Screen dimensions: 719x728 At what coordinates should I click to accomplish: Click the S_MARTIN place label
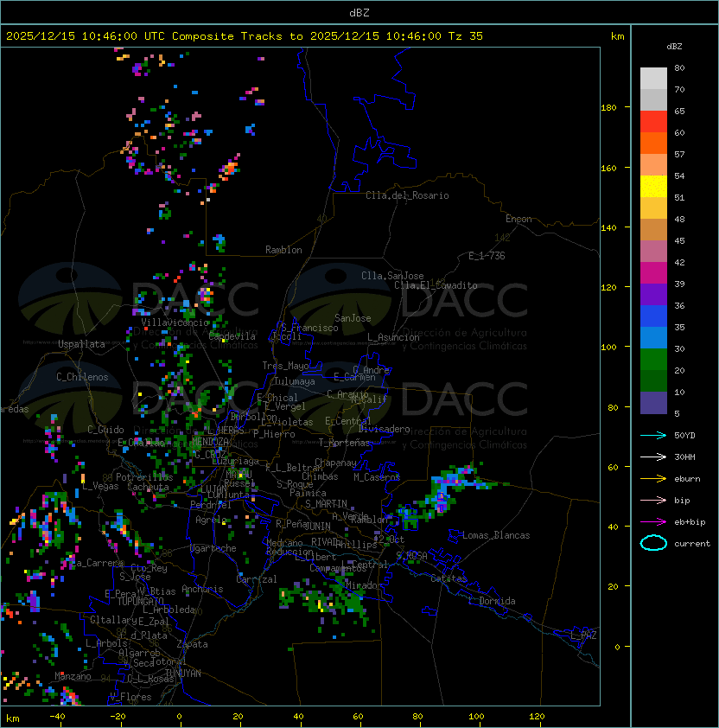(x=327, y=504)
